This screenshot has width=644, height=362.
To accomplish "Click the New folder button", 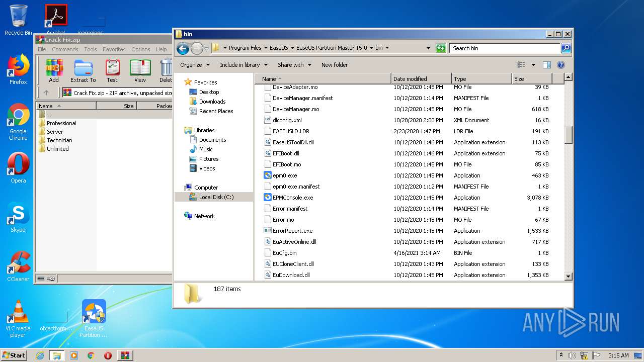I will click(x=335, y=65).
